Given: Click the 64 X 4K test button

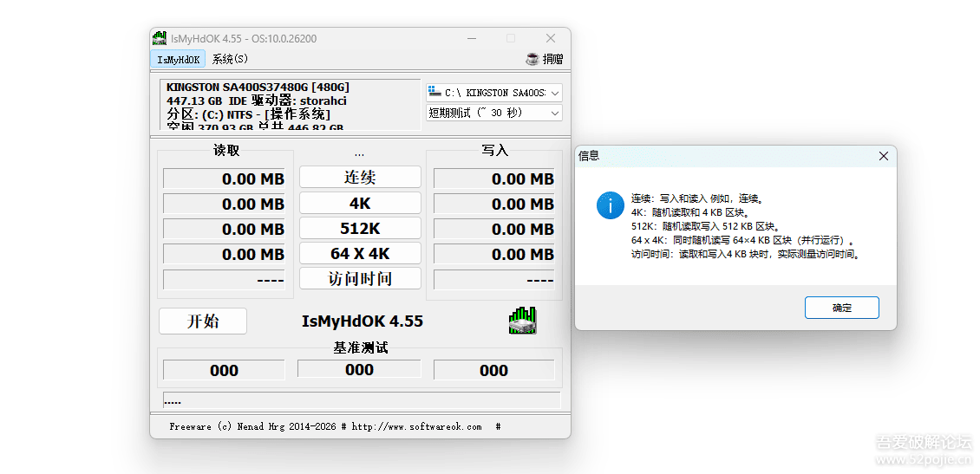Looking at the screenshot, I should pos(360,253).
